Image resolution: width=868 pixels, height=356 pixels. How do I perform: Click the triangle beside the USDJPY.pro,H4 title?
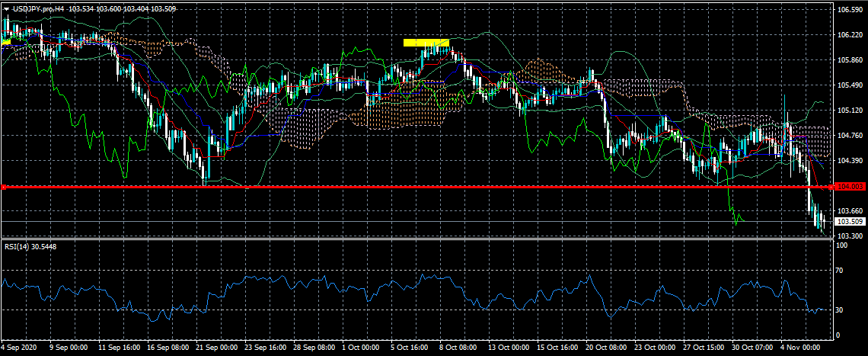(6, 8)
